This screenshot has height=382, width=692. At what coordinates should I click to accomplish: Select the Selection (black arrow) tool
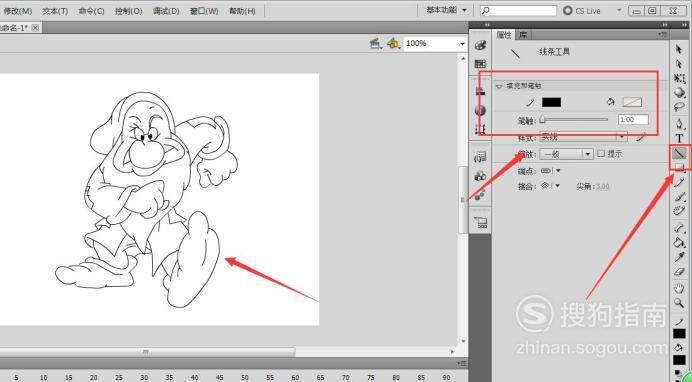pyautogui.click(x=679, y=49)
